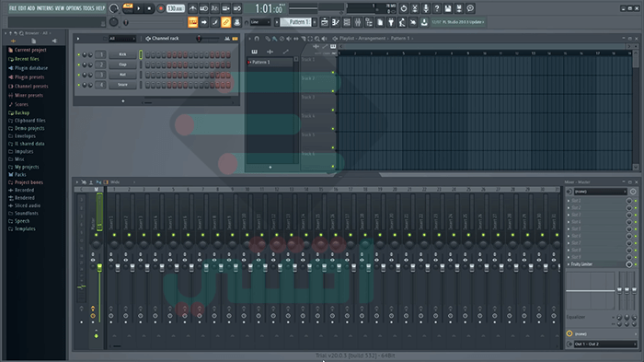Toggle the step edit arrow icon

pyautogui.click(x=203, y=22)
